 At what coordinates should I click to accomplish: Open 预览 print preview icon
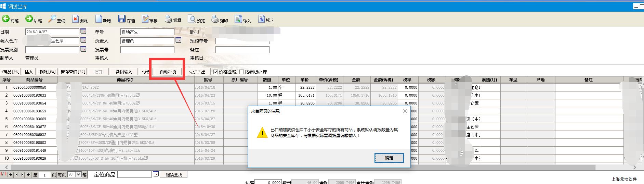[x=192, y=19]
